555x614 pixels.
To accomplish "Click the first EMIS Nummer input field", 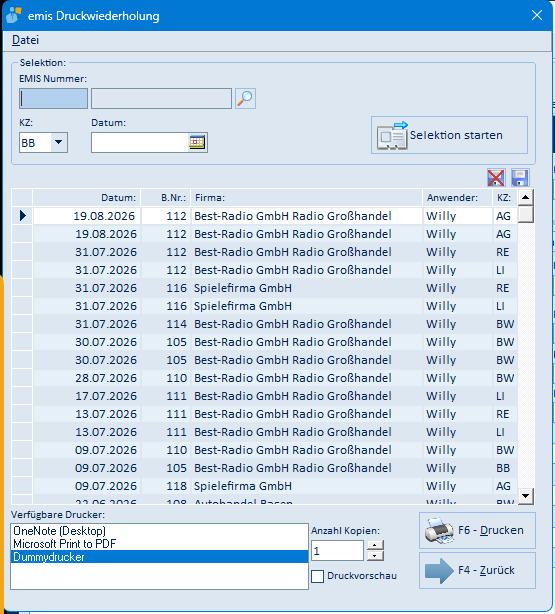I will [x=53, y=98].
